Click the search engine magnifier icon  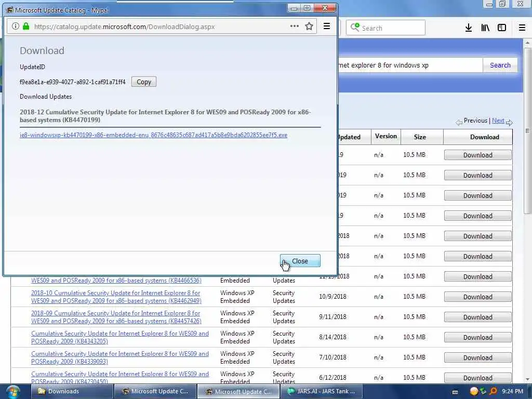(355, 27)
